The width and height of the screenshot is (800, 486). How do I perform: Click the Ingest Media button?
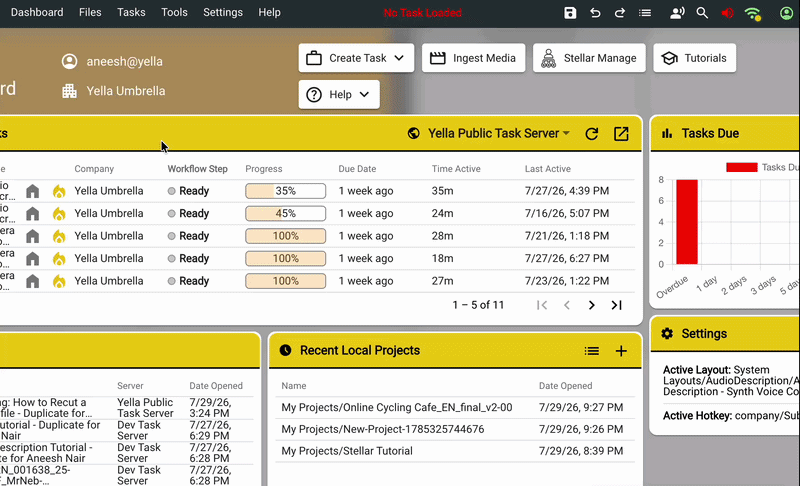pyautogui.click(x=473, y=58)
